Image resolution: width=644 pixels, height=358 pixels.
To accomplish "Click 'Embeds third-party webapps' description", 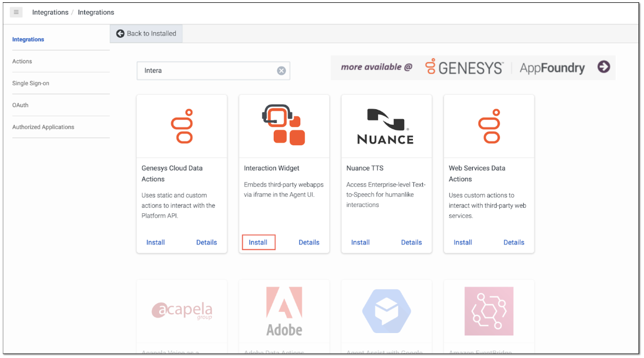I will point(284,190).
